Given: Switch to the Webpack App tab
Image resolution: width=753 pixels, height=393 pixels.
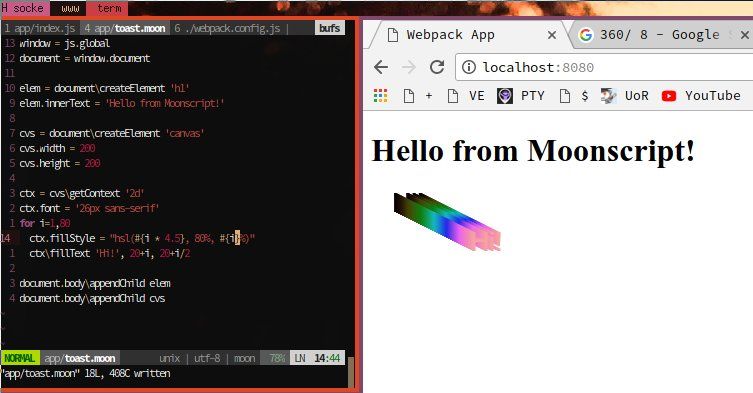Looking at the screenshot, I should pos(449,35).
